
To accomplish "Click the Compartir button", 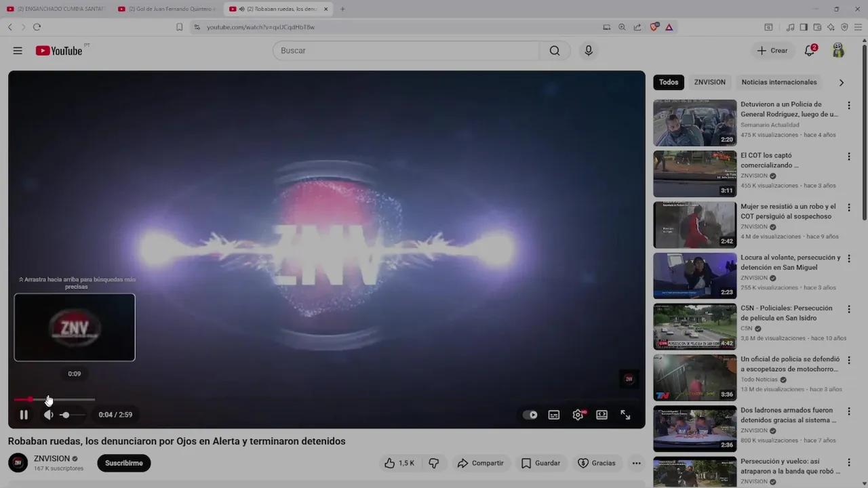I will click(480, 464).
